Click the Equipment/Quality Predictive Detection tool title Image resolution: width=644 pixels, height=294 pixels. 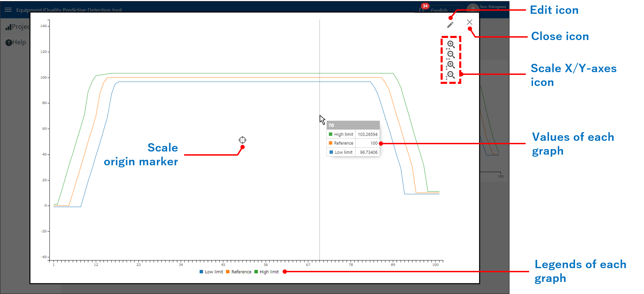point(69,10)
